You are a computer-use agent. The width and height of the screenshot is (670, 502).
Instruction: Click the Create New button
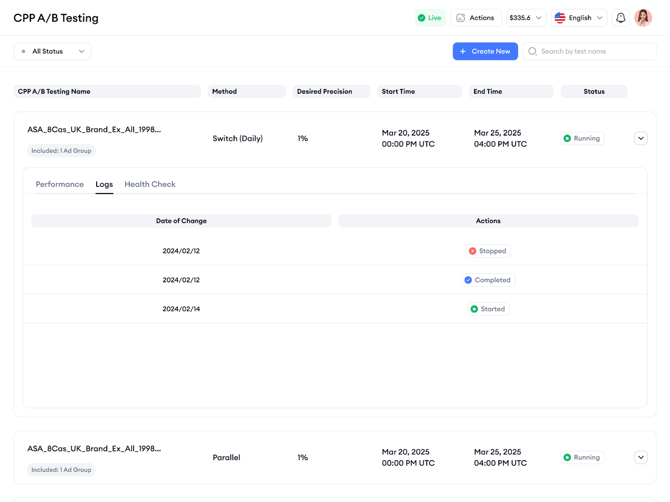(485, 51)
